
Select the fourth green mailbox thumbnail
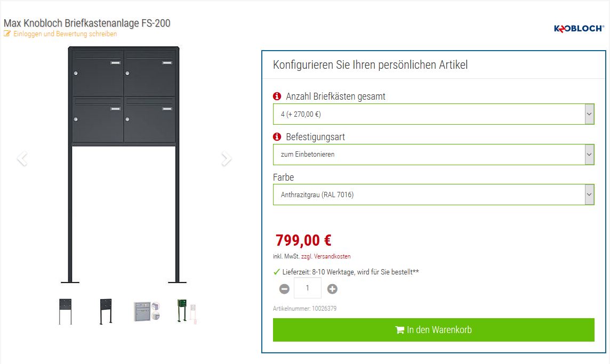(x=187, y=311)
